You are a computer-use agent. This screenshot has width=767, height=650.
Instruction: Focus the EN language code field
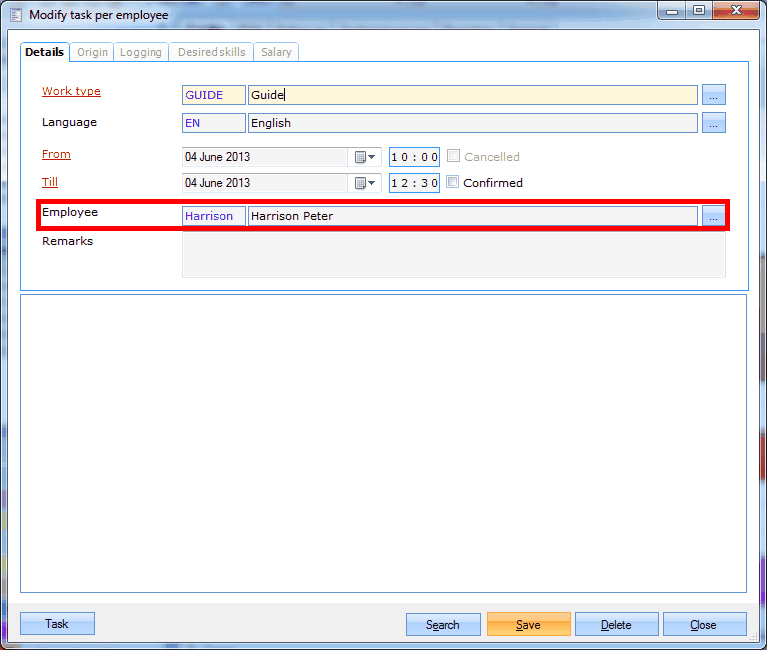coord(214,123)
